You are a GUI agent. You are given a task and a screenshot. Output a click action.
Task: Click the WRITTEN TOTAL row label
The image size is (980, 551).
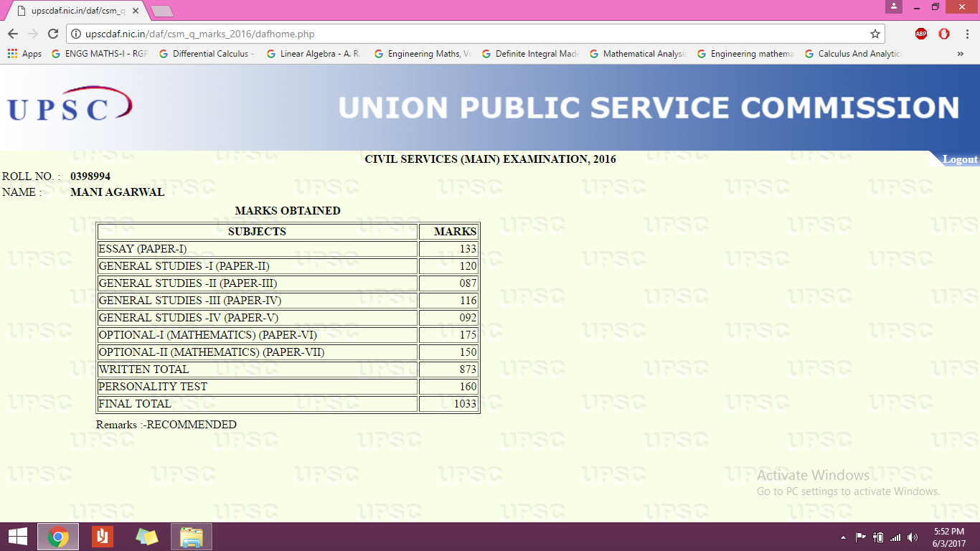click(x=143, y=369)
